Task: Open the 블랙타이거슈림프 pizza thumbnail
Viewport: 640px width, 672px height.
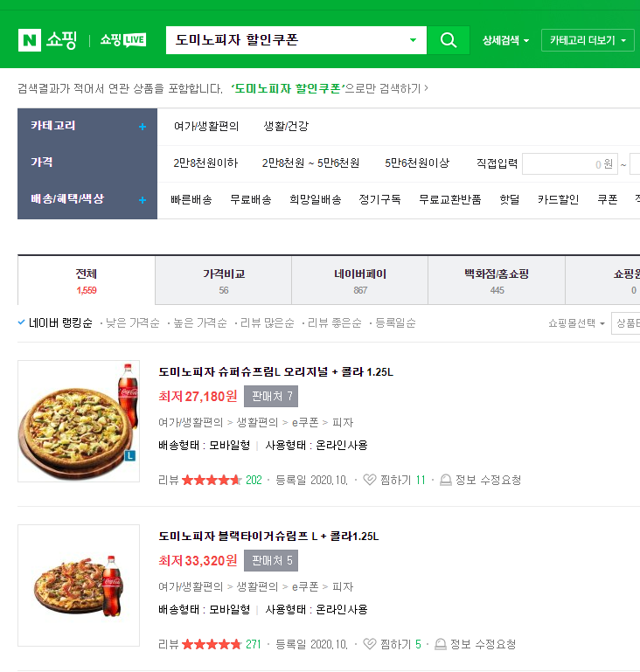Action: click(x=79, y=585)
